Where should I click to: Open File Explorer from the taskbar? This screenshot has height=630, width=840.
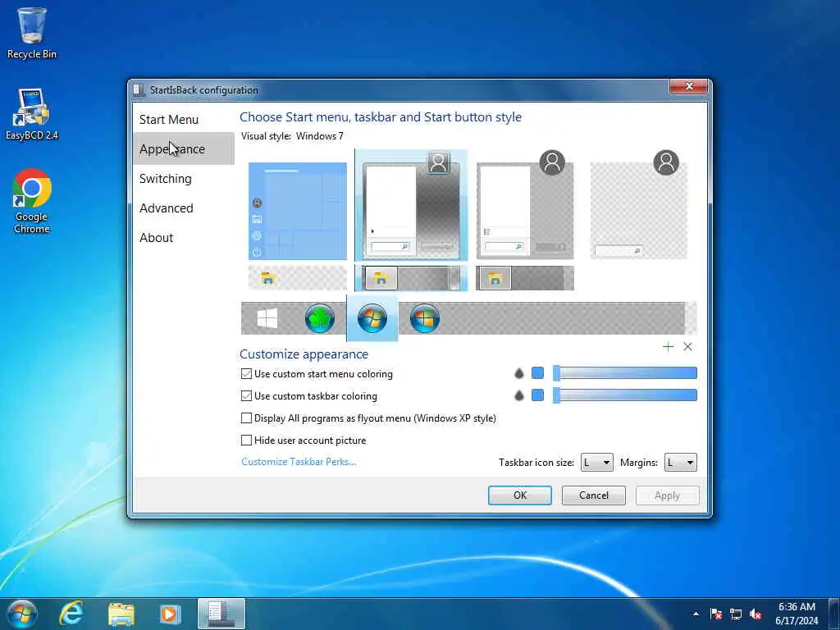pyautogui.click(x=121, y=614)
